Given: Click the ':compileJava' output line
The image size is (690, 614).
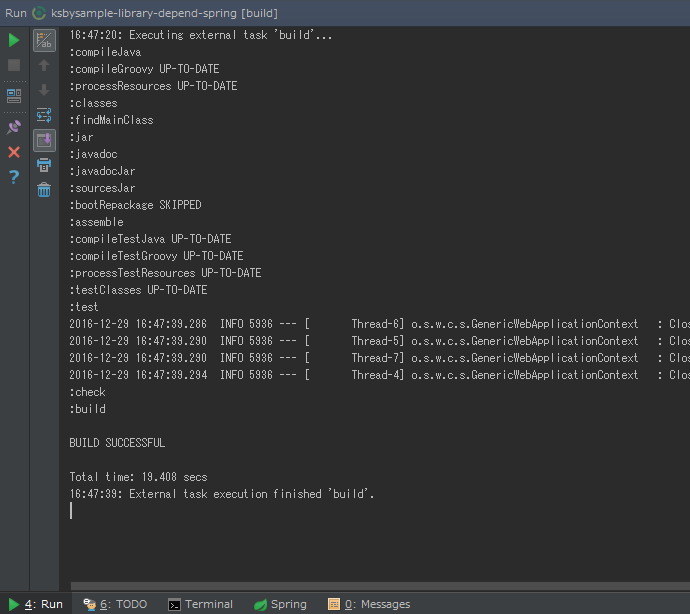Looking at the screenshot, I should [105, 52].
